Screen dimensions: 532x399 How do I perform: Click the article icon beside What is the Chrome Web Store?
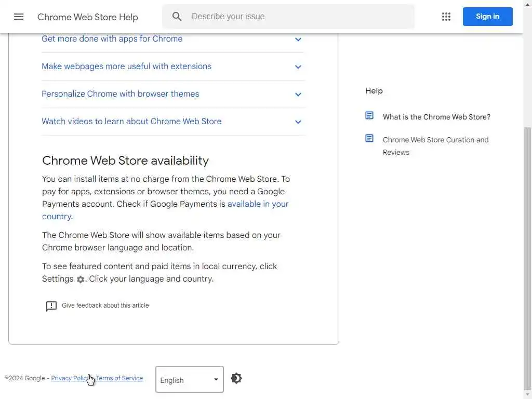(369, 115)
